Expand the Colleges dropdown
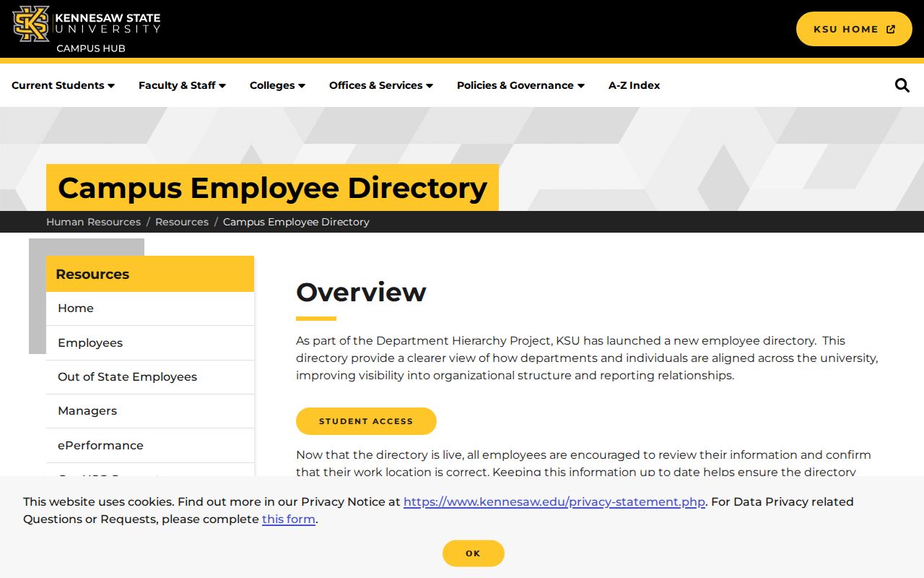924x578 pixels. click(277, 85)
